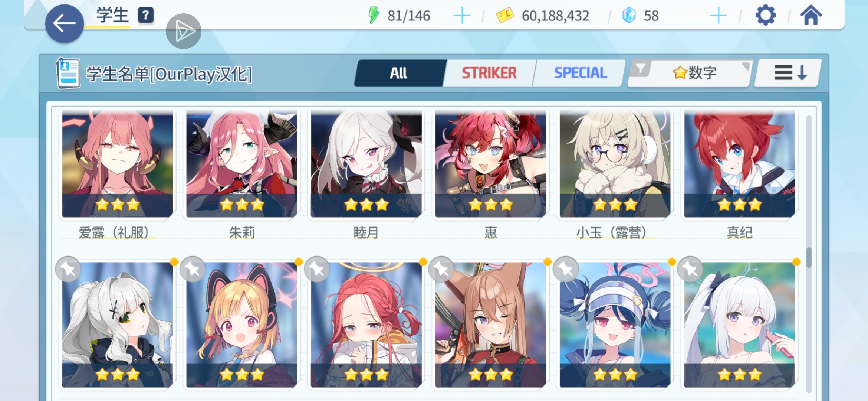Tap the back arrow button
The height and width of the screenshot is (401, 868).
[x=64, y=24]
